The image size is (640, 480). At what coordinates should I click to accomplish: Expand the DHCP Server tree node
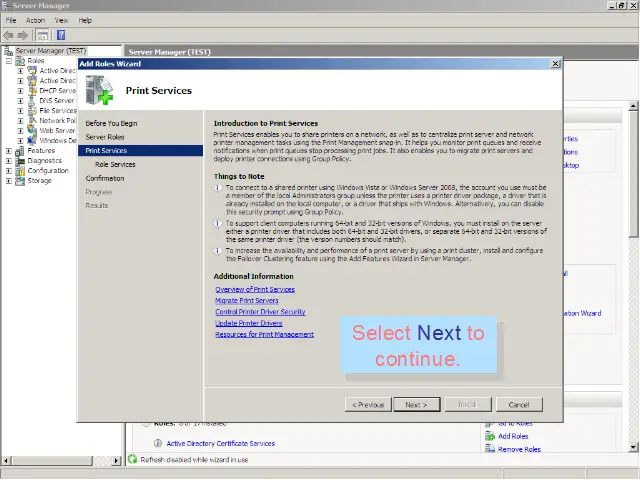click(20, 91)
